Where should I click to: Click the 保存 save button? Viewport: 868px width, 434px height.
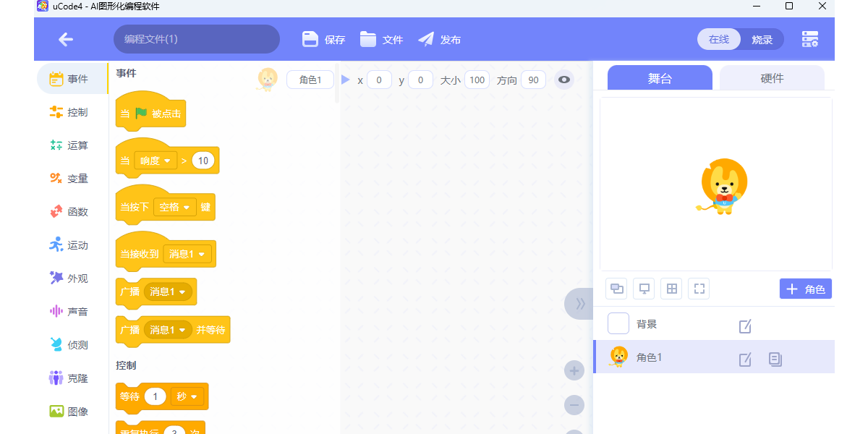click(324, 40)
